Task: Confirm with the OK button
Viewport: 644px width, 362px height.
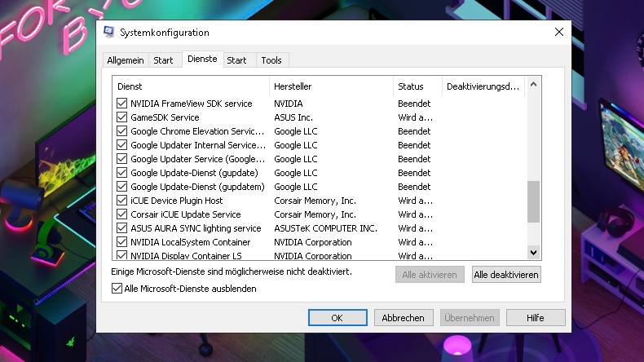Action: click(x=337, y=318)
